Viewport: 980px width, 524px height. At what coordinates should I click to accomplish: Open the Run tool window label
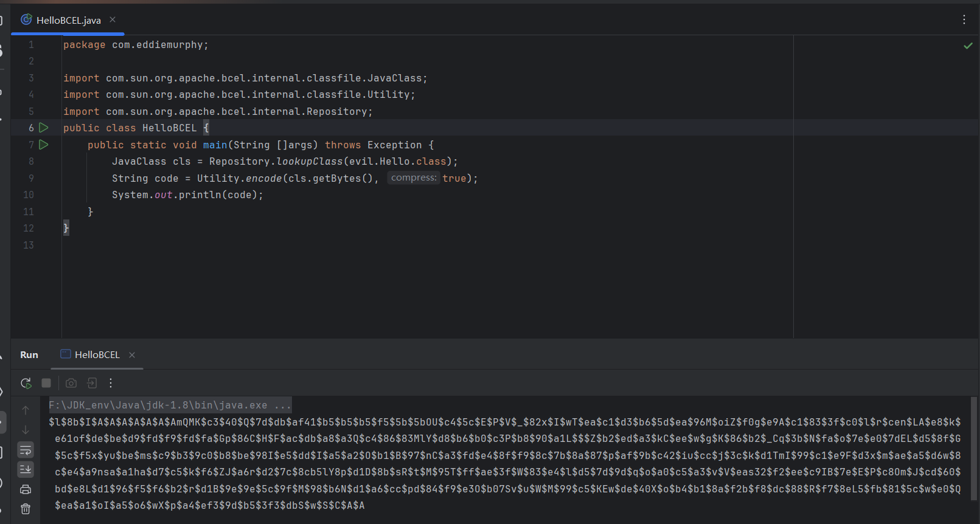29,355
